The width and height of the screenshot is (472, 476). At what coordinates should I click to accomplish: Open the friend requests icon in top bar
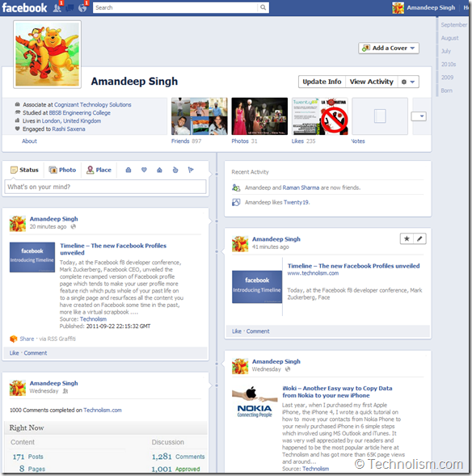pos(57,7)
